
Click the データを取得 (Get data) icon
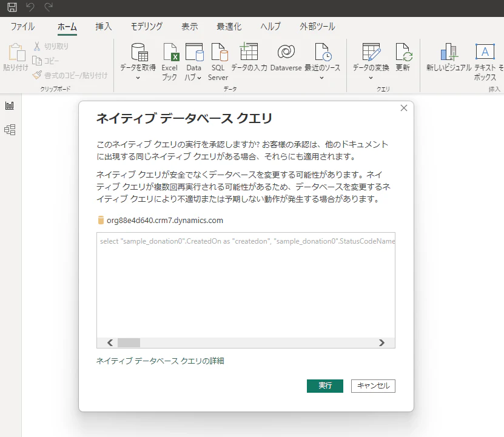tap(139, 52)
